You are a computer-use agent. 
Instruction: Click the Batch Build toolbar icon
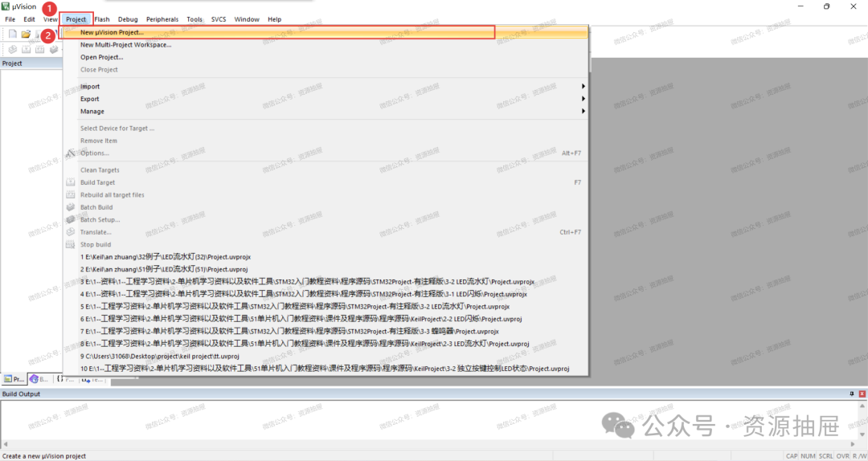54,49
